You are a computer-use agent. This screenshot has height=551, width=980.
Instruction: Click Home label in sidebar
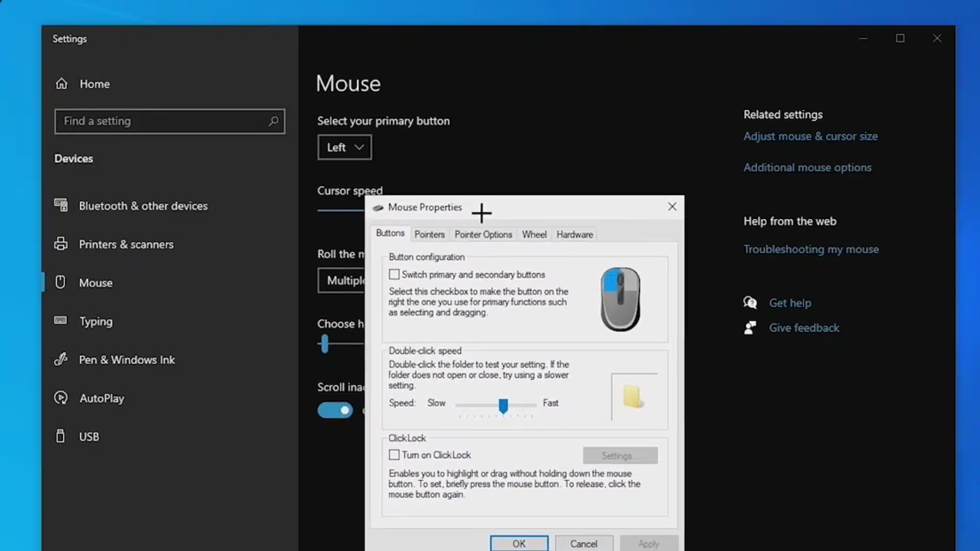(94, 84)
